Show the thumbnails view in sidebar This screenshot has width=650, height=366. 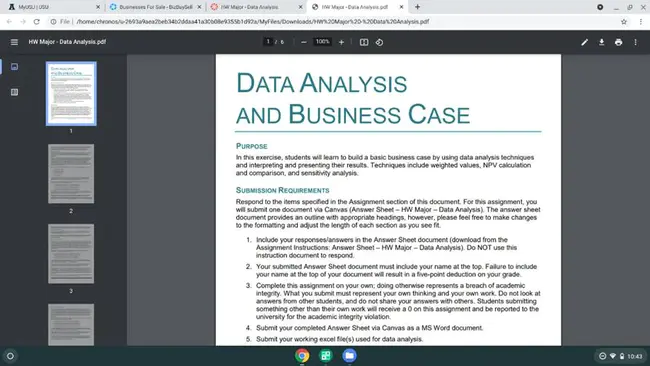click(15, 66)
